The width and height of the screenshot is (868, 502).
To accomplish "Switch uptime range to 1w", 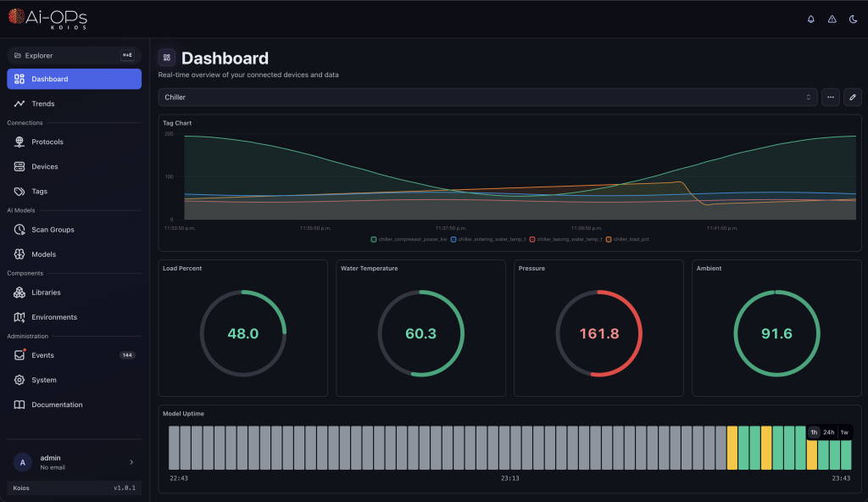I will click(844, 432).
